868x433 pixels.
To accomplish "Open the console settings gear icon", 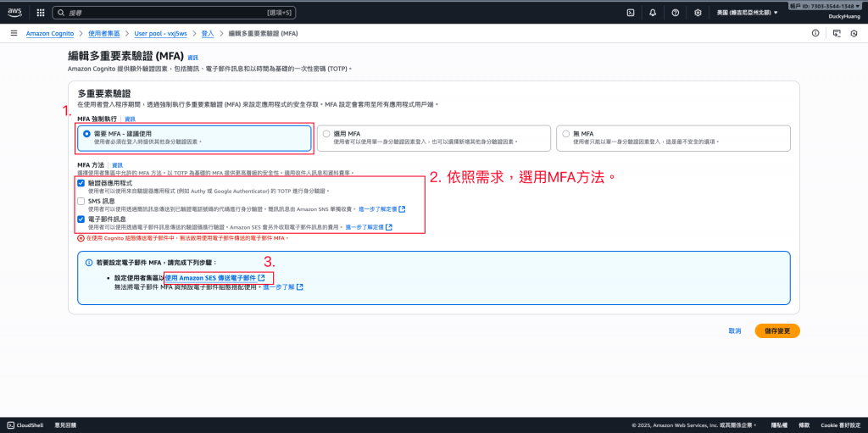I will pos(698,12).
